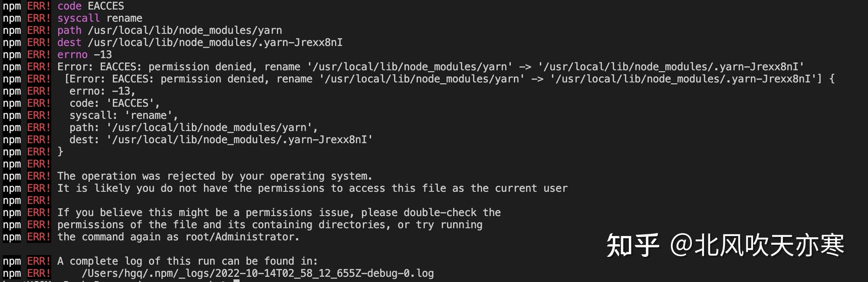This screenshot has width=868, height=282.
Task: Click the "code EACCES" line at top
Action: point(90,6)
